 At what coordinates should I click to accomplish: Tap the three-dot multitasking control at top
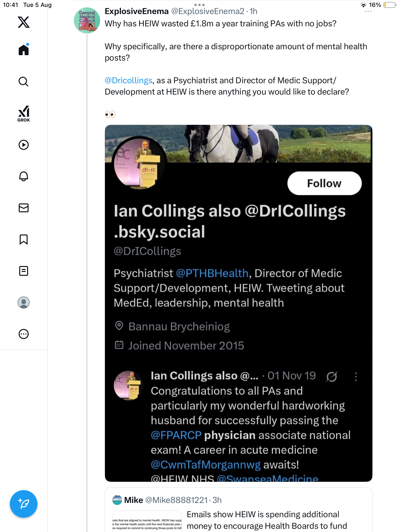pos(199,5)
